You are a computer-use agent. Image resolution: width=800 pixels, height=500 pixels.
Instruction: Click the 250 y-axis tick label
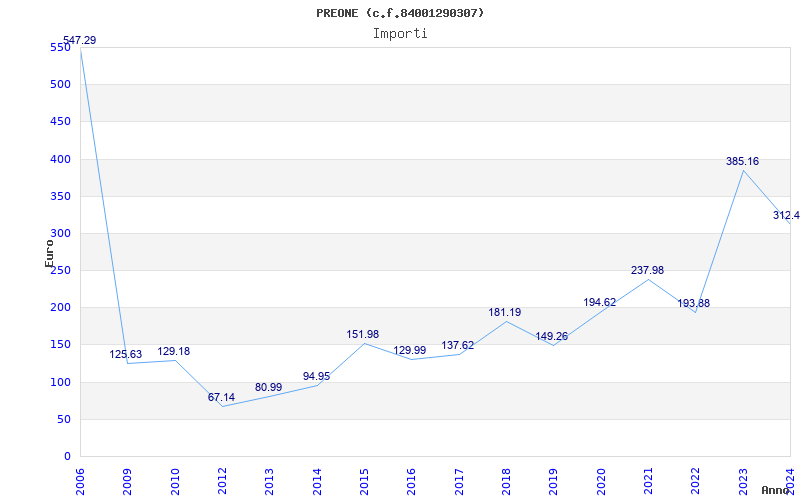click(60, 270)
